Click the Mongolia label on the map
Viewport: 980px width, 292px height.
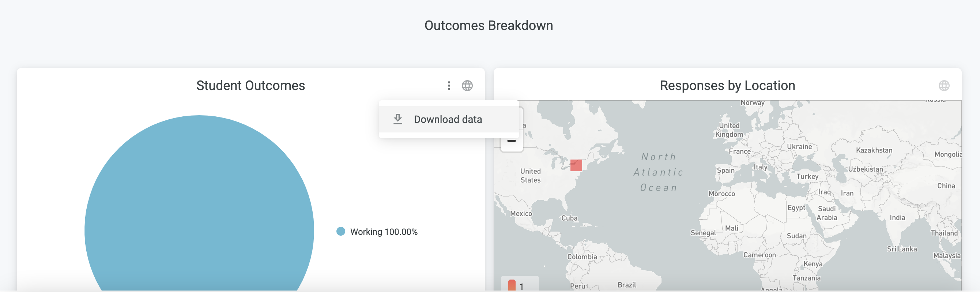tap(948, 154)
